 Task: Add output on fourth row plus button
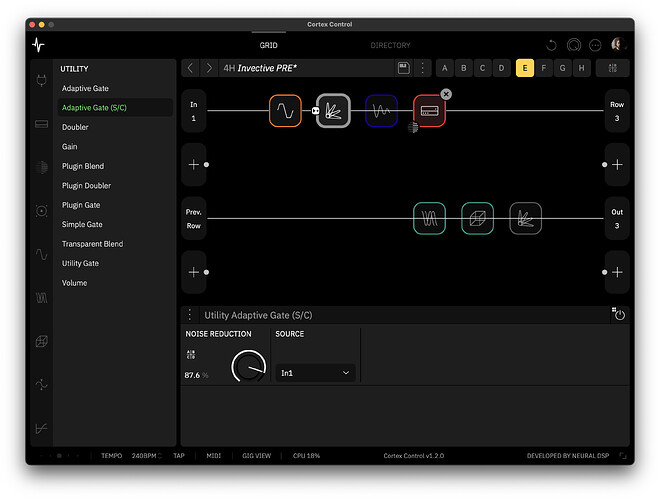(x=617, y=272)
